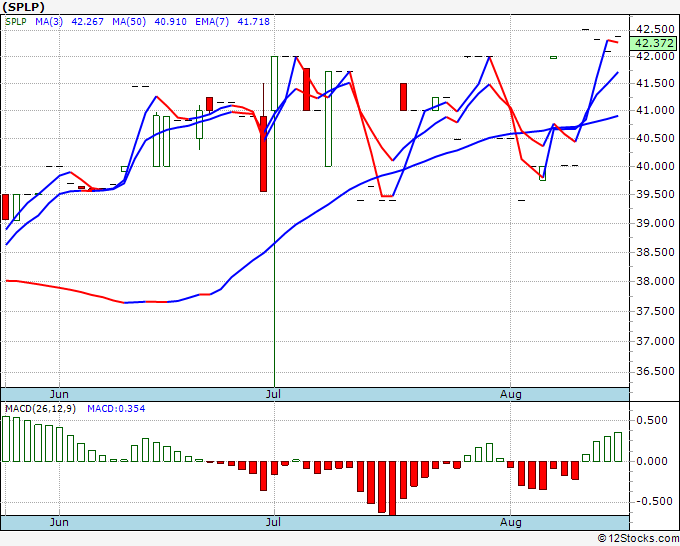The height and width of the screenshot is (546, 680).
Task: Click the 40.500 price axis label
Action: click(655, 138)
